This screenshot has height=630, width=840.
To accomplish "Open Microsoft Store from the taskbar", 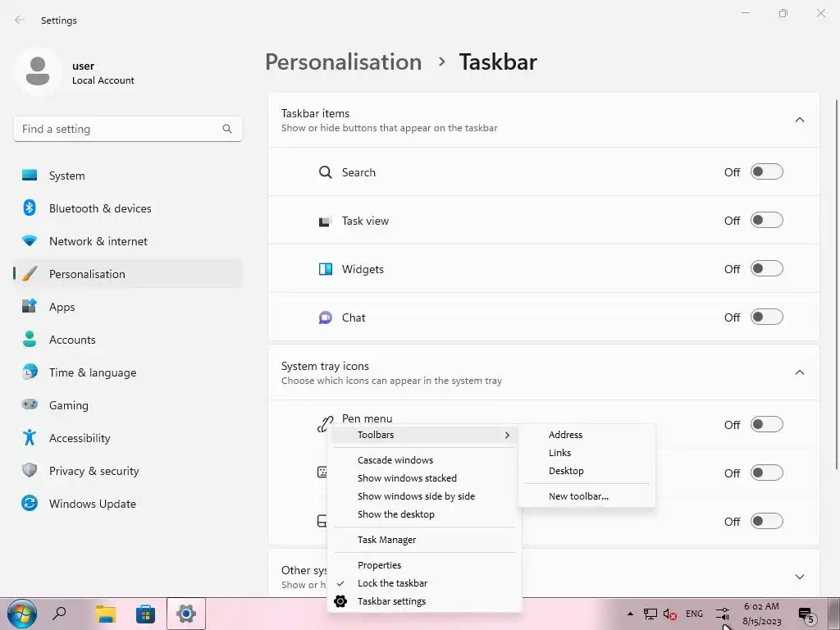I will (145, 614).
